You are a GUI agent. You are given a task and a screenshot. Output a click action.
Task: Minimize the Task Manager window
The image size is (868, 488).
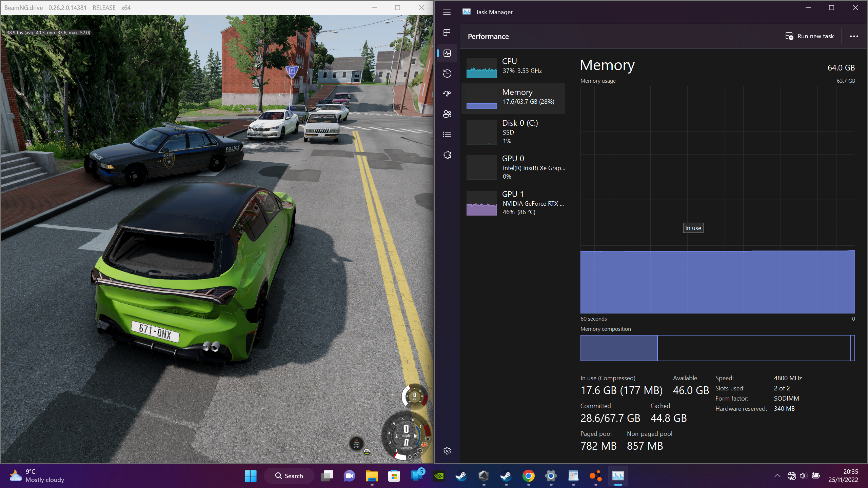click(808, 7)
